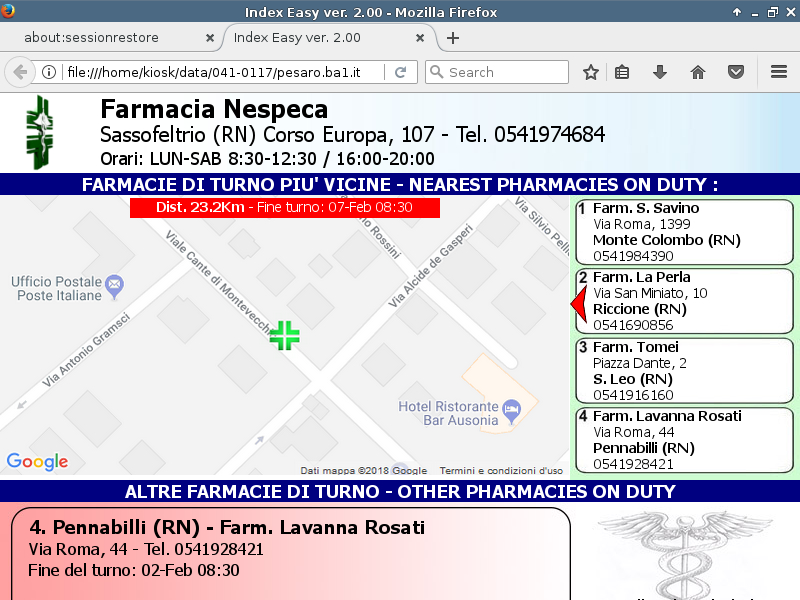The width and height of the screenshot is (800, 600).
Task: Reload the page with the refresh button
Action: (x=400, y=72)
